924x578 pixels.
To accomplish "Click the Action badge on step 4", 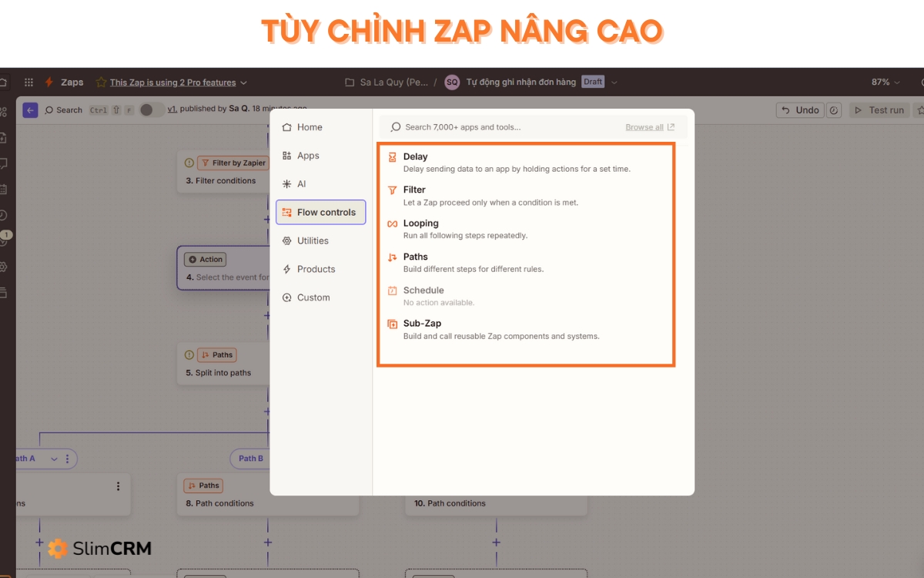I will [x=206, y=260].
